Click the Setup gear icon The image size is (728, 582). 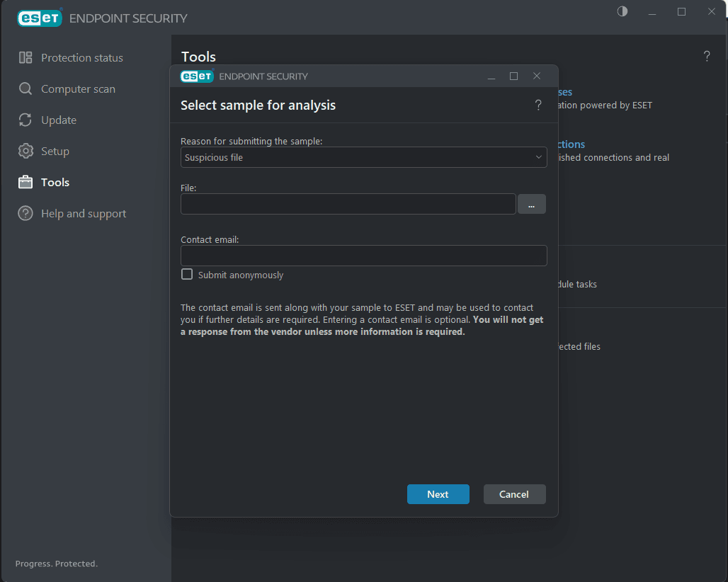25,151
